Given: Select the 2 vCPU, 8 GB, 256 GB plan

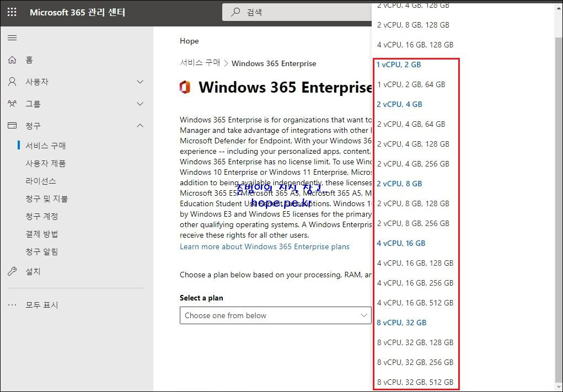Looking at the screenshot, I should click(413, 223).
